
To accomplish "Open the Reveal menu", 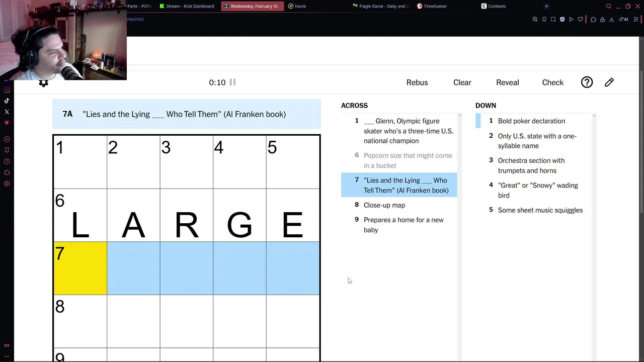I will pyautogui.click(x=507, y=82).
